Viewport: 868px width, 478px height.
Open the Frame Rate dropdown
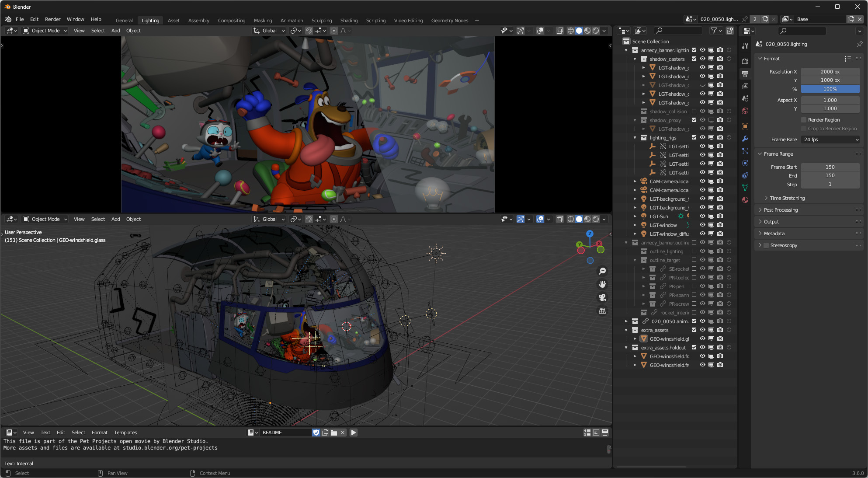tap(830, 140)
